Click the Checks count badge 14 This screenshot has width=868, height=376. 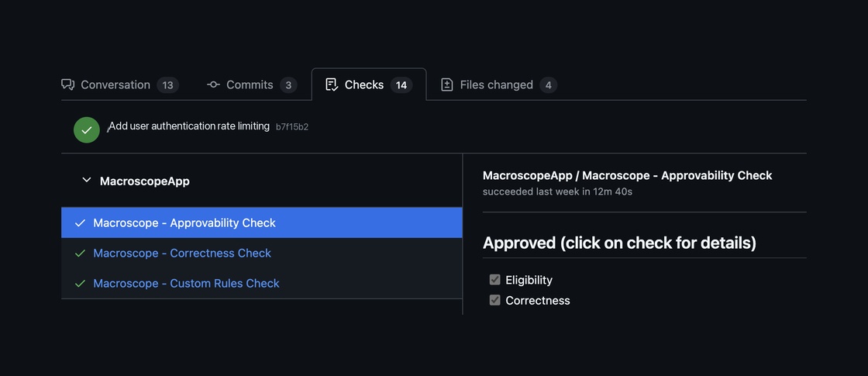(x=401, y=85)
